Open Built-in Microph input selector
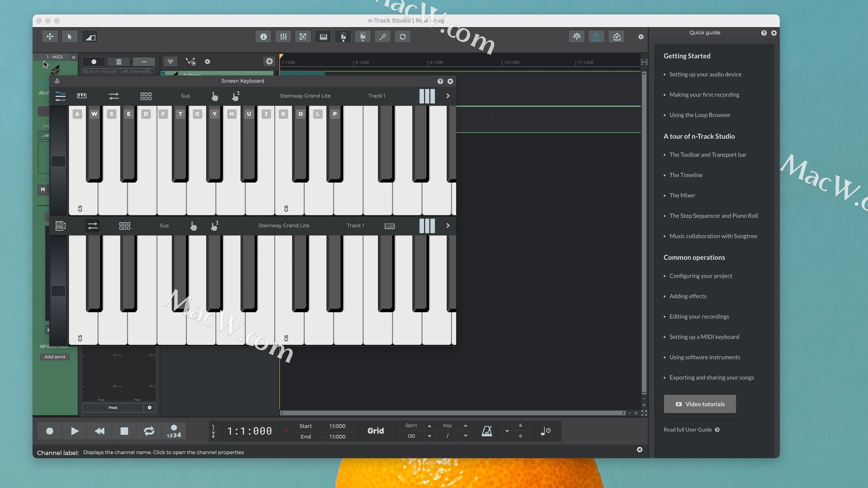 tap(118, 71)
